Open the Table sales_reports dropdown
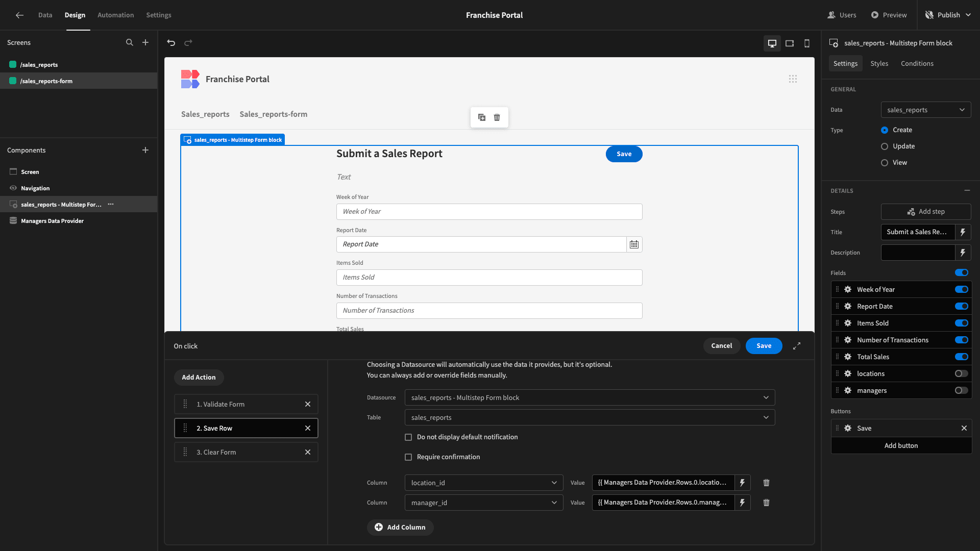 [x=590, y=417]
